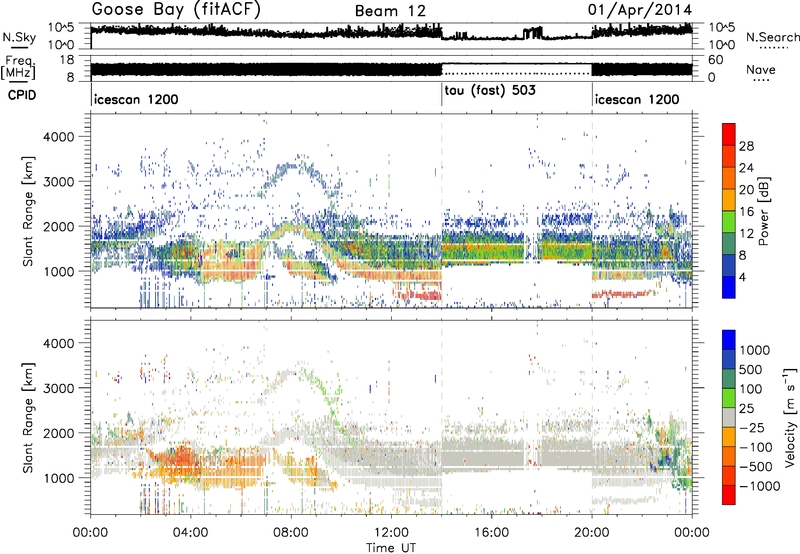The width and height of the screenshot is (800, 554).
Task: Click the '18' frequency axis tick label
Action: pyautogui.click(x=67, y=60)
